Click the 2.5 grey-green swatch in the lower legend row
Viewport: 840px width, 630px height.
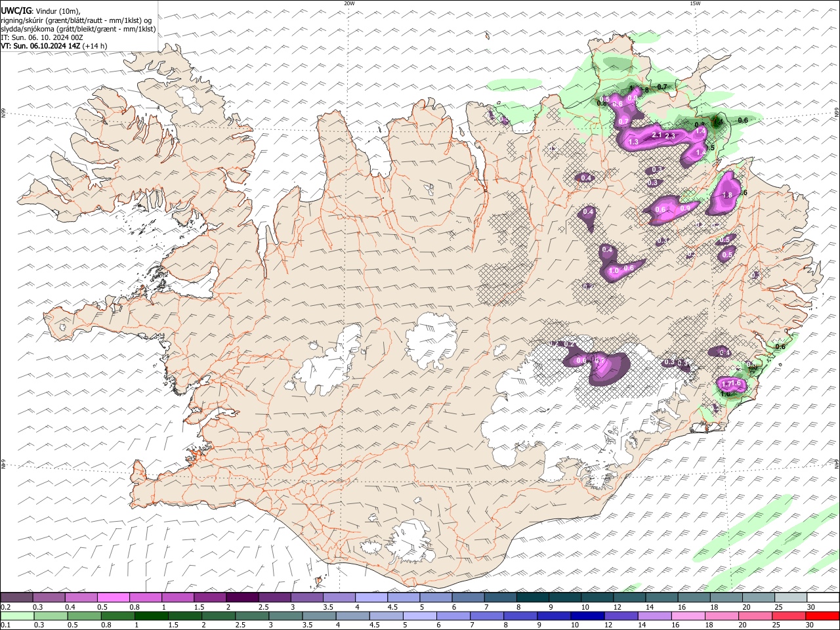252,616
